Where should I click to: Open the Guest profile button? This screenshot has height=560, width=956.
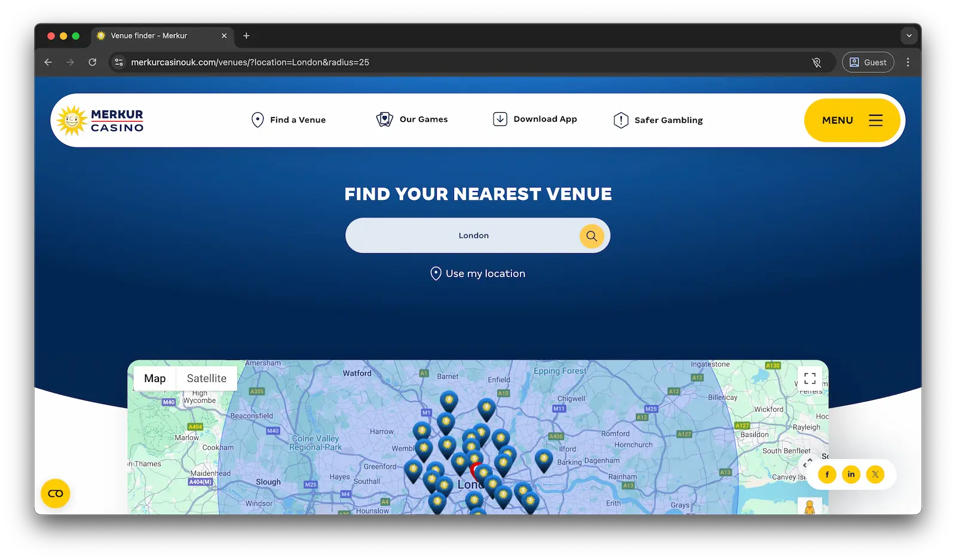[x=868, y=62]
